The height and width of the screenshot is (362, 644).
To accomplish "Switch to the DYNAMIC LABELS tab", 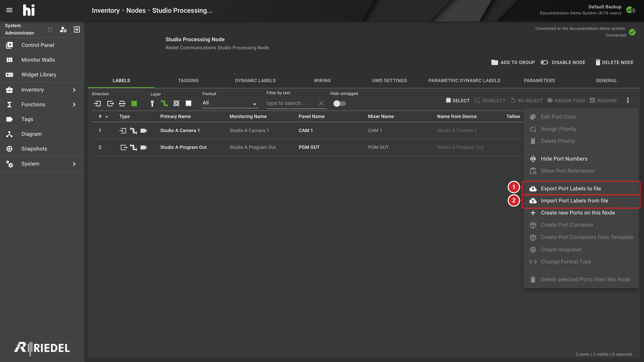I will pyautogui.click(x=256, y=81).
